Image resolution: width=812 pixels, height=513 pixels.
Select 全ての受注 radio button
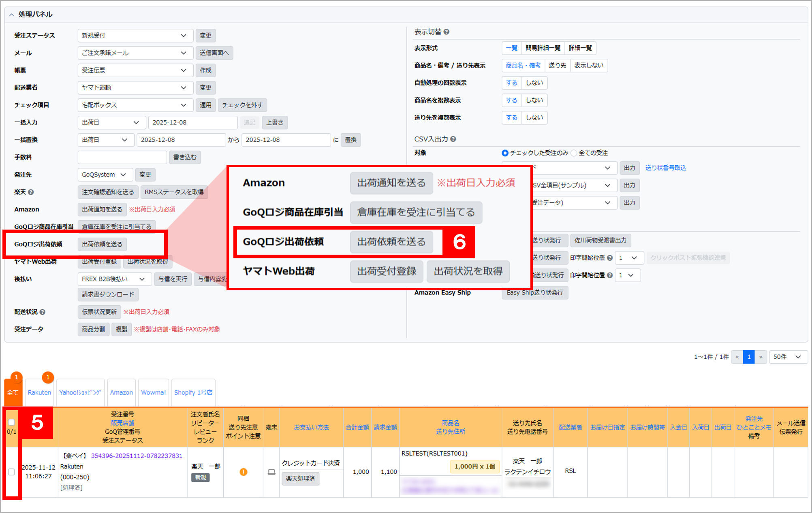(x=574, y=153)
